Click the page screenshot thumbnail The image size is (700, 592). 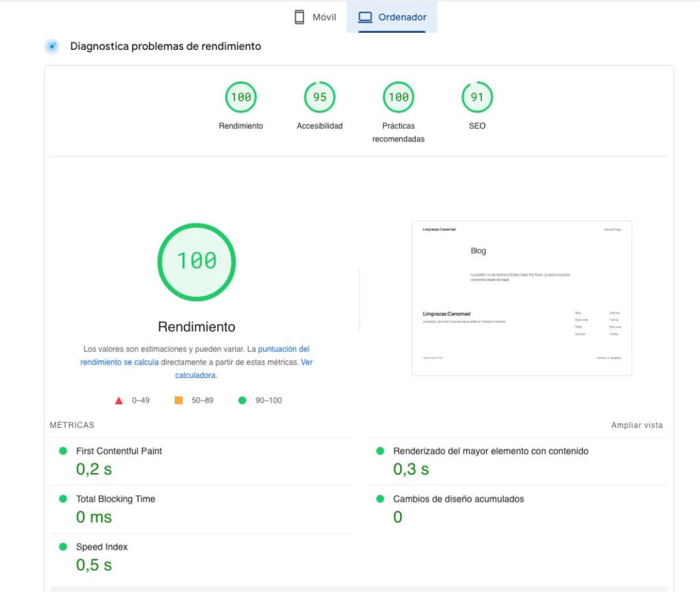[x=522, y=297]
